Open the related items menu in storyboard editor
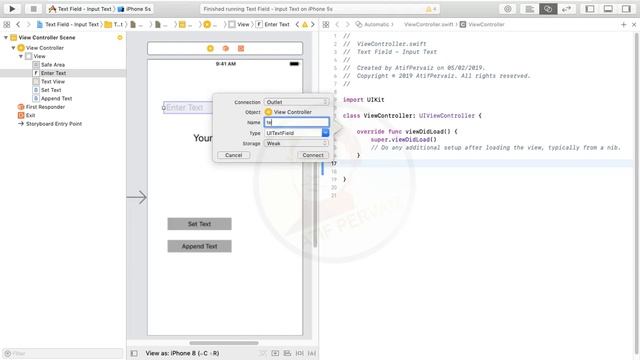The image size is (640, 360). tap(7, 24)
